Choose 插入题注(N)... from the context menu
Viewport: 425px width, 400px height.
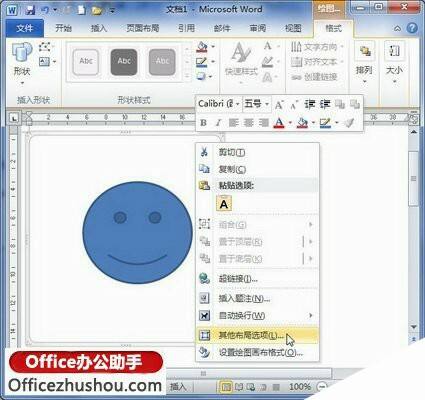257,298
